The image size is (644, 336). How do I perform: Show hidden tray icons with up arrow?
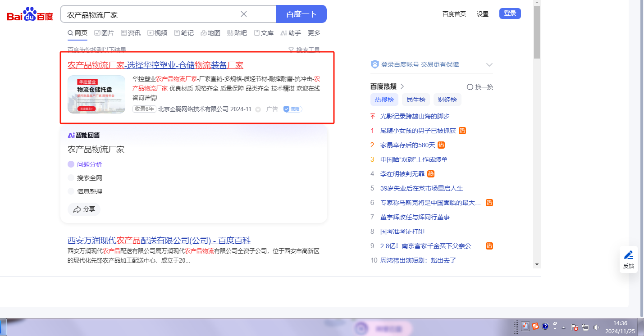(x=563, y=327)
